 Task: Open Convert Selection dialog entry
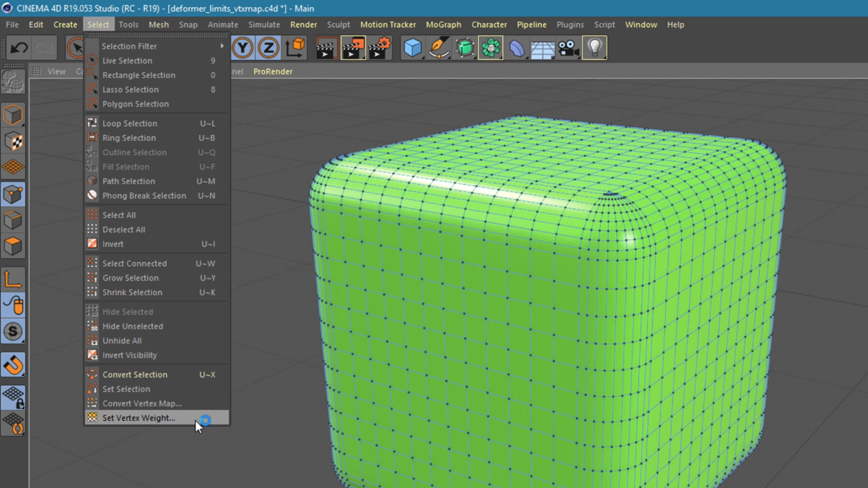click(157, 375)
